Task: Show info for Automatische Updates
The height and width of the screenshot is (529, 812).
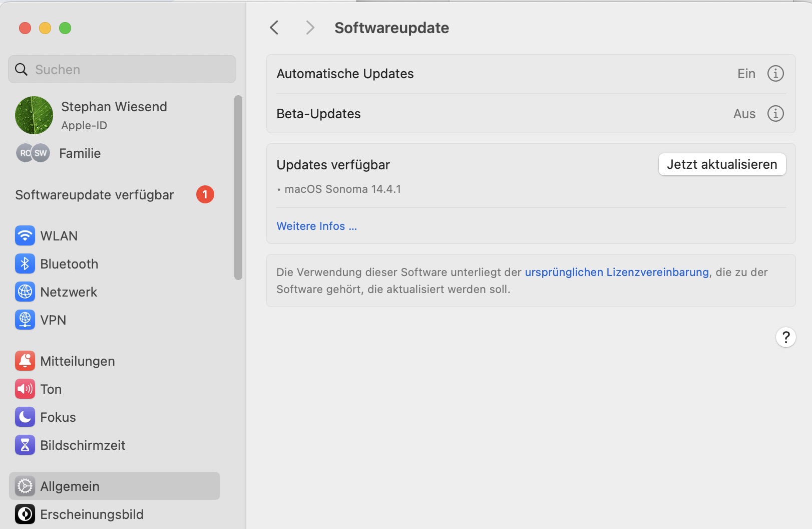Action: point(775,74)
